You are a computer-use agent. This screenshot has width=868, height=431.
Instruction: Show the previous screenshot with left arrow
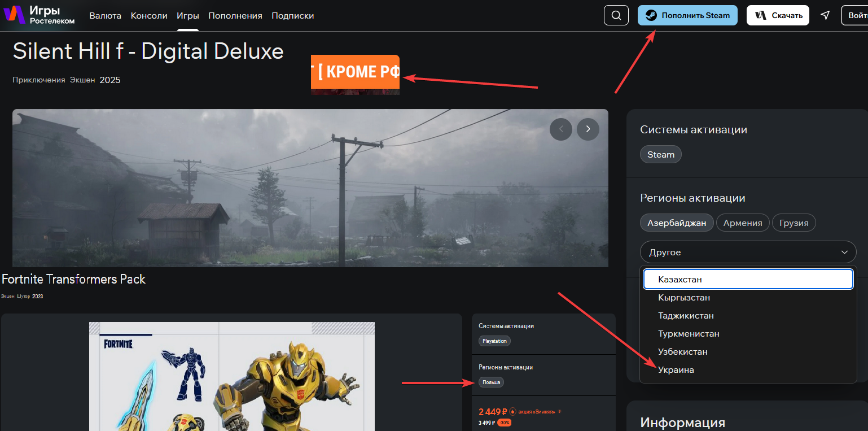tap(561, 129)
